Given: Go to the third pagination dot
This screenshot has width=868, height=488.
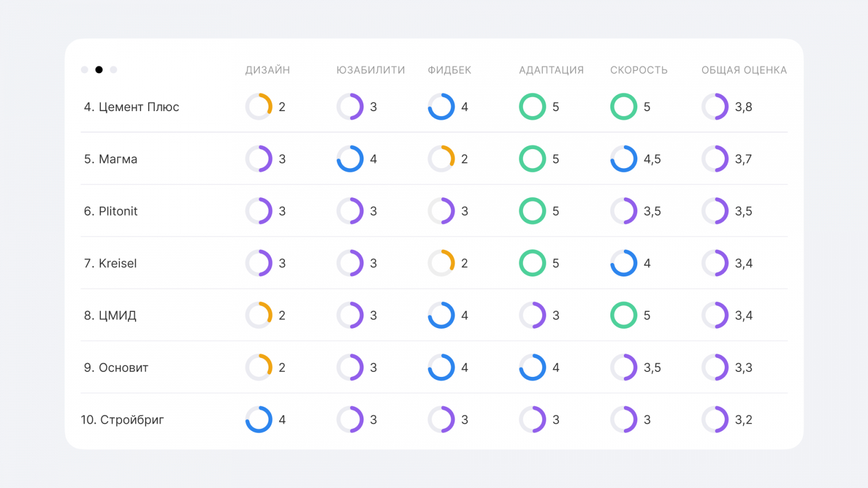Looking at the screenshot, I should (x=113, y=69).
